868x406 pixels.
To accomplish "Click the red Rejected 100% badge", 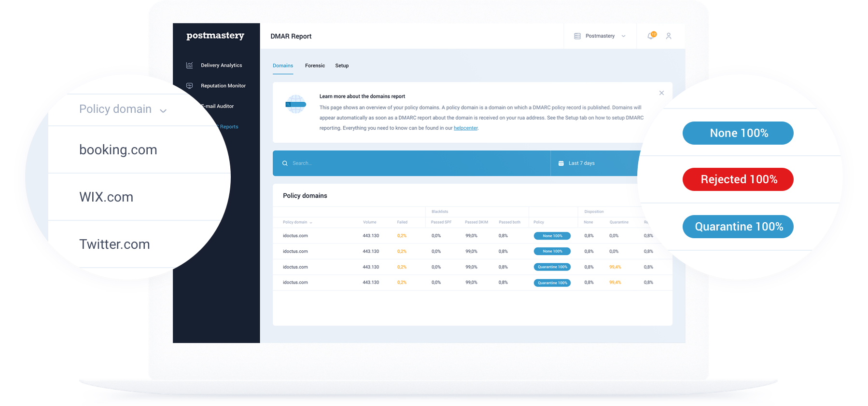I will tap(738, 179).
